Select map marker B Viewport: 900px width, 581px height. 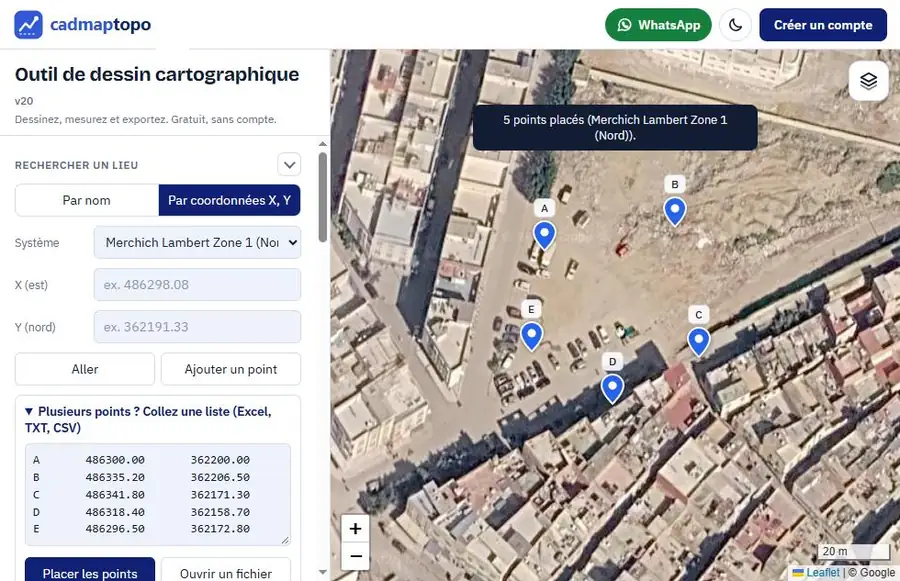coord(674,212)
